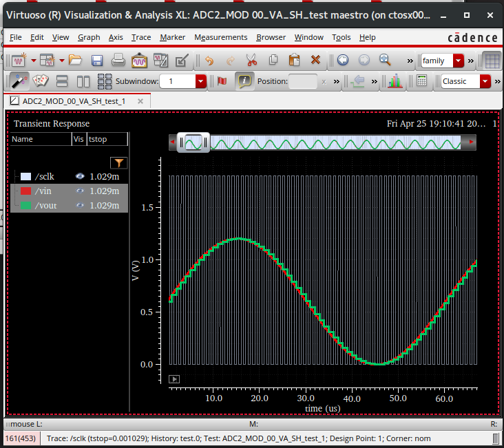The width and height of the screenshot is (504, 448).
Task: Delete selection with the red X icon
Action: tap(316, 61)
